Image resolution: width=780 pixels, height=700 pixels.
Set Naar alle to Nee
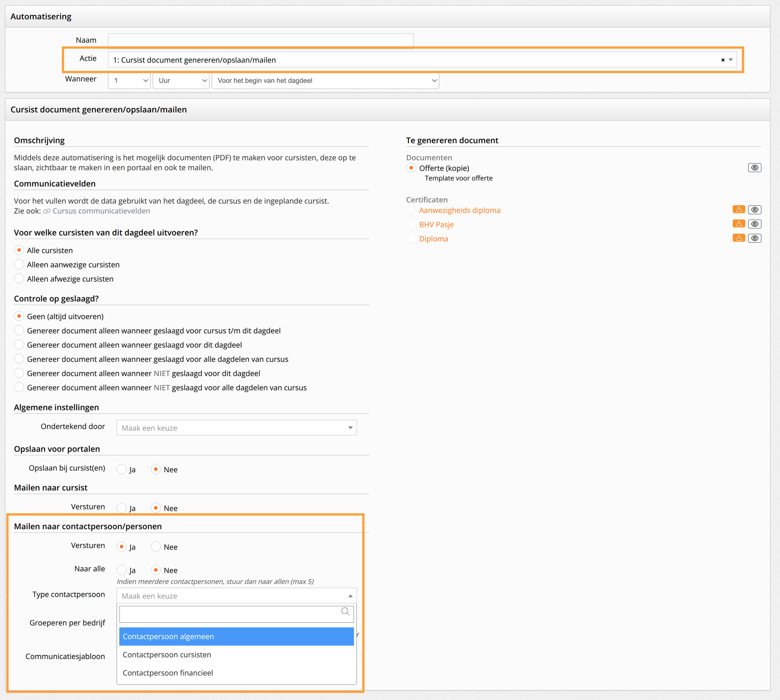156,570
